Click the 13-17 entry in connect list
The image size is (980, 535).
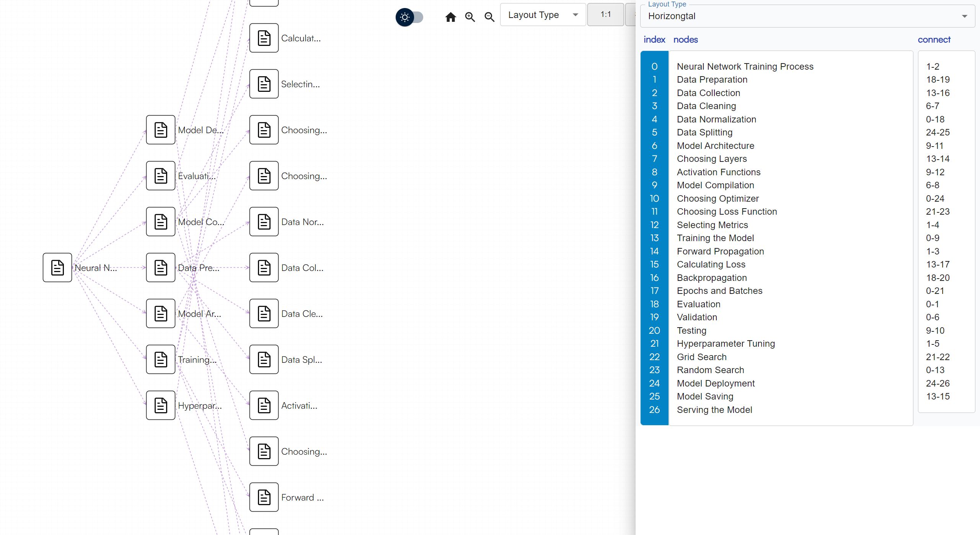pyautogui.click(x=938, y=264)
